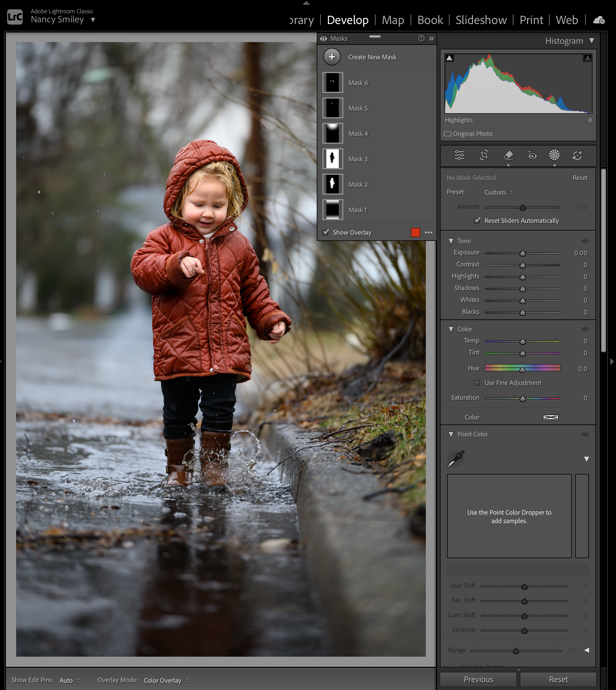
Task: Switch to the Map module
Action: coord(393,20)
